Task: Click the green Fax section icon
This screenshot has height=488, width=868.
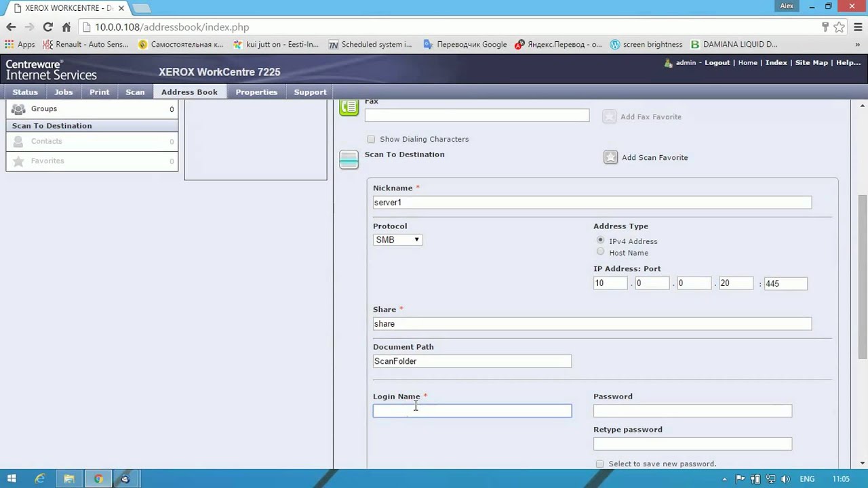Action: (x=349, y=106)
